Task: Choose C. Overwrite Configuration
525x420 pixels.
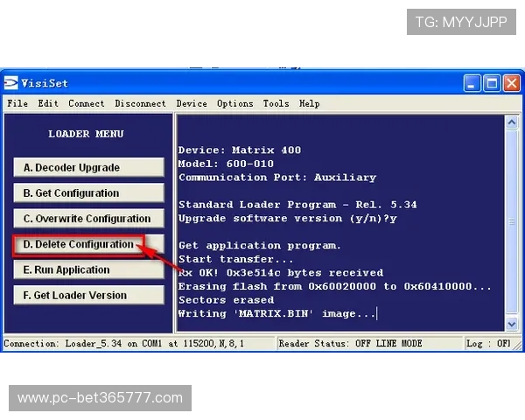Action: pyautogui.click(x=88, y=219)
